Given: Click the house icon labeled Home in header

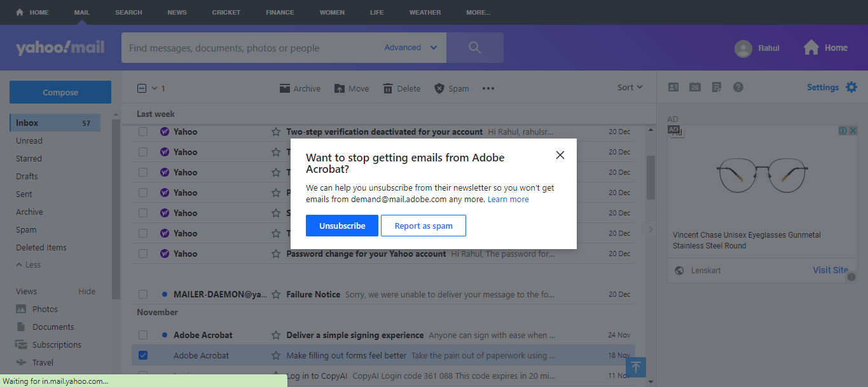Looking at the screenshot, I should 811,48.
